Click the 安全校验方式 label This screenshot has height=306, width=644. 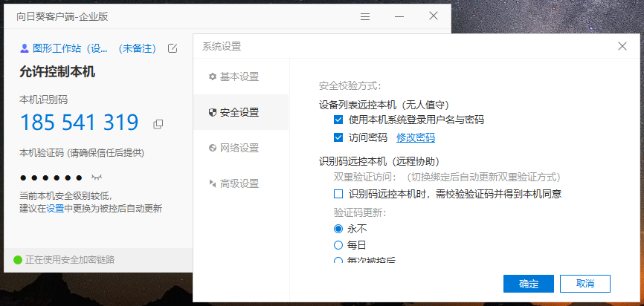350,85
